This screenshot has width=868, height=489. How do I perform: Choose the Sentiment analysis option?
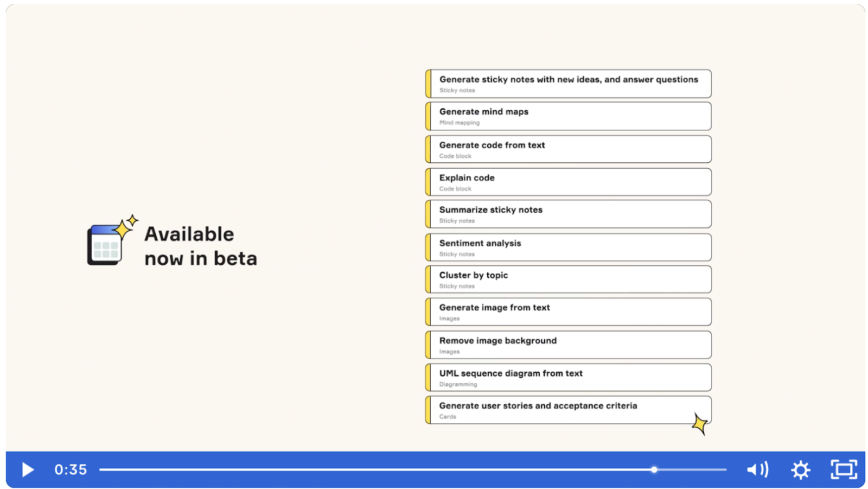[x=569, y=247]
